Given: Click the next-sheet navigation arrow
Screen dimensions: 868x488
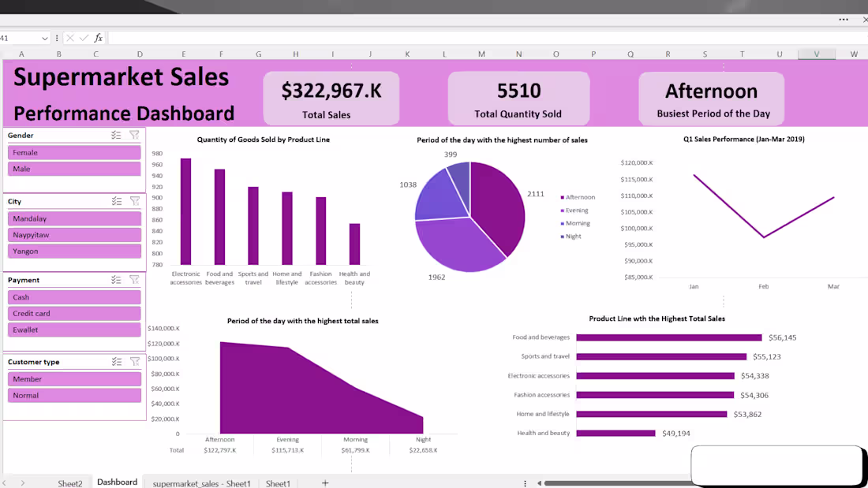Looking at the screenshot, I should coord(24,482).
